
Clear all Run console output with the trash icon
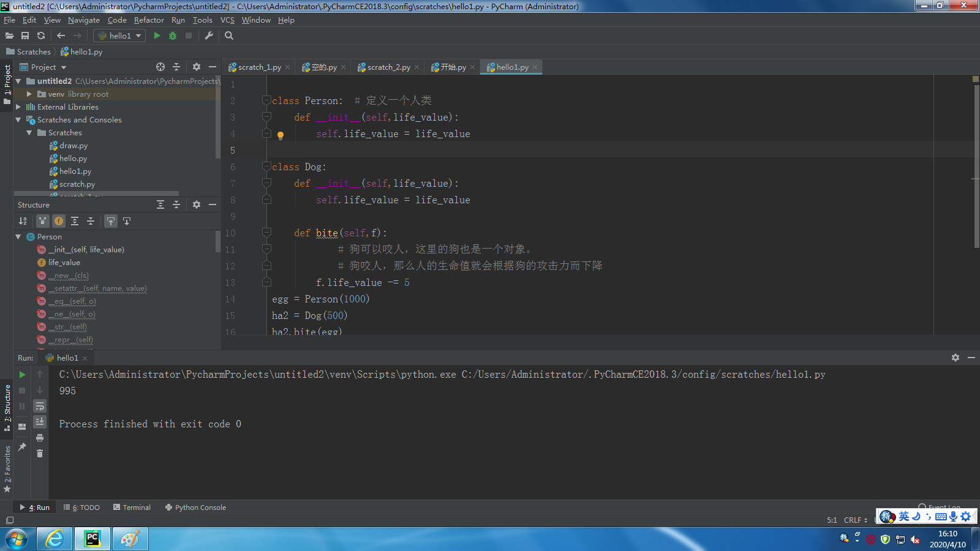tap(40, 454)
